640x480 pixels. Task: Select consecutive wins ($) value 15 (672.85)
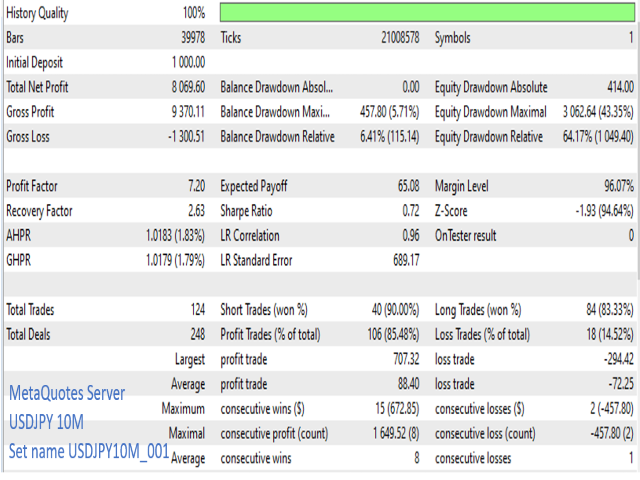(x=397, y=408)
